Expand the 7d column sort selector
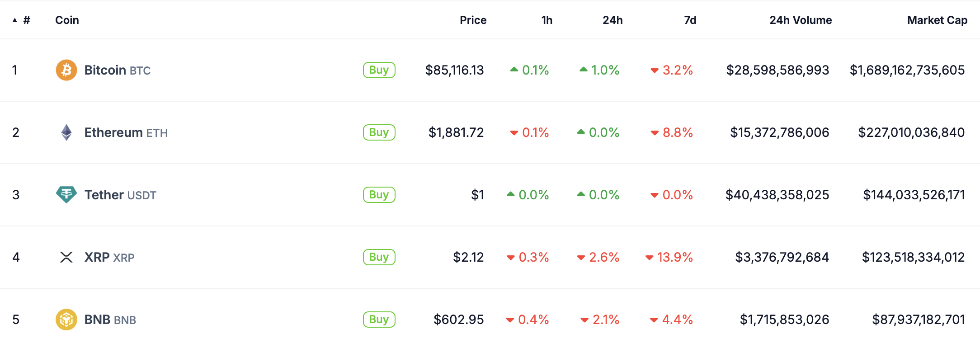 (x=691, y=20)
